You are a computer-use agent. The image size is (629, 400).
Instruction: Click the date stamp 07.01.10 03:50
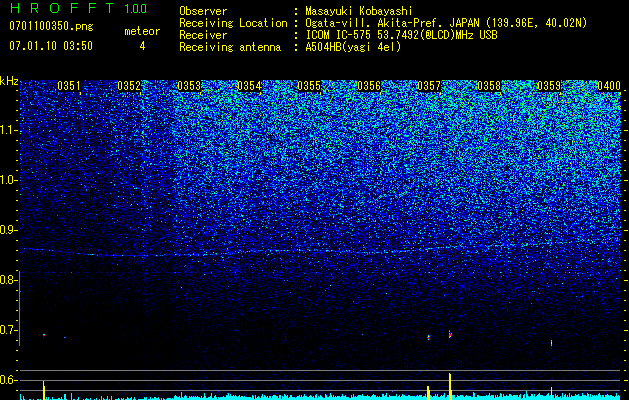point(51,46)
